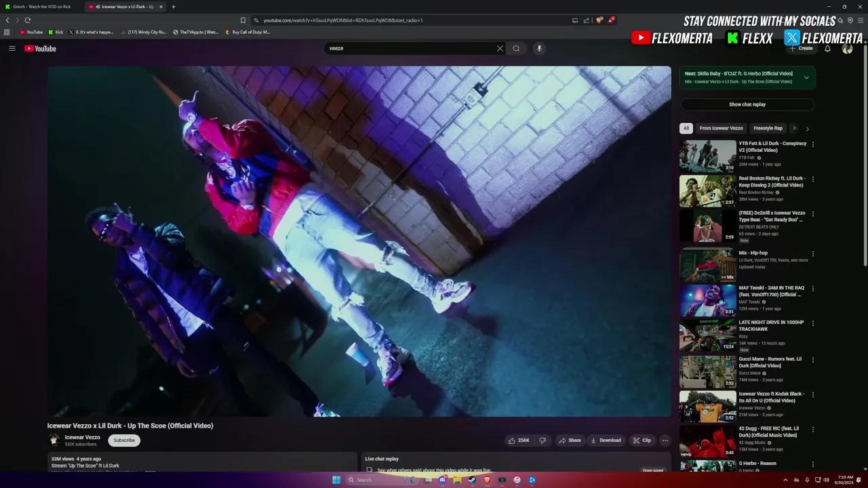Open '42 Dugg - FREE RIC' video title
This screenshot has height=488, width=868.
pyautogui.click(x=769, y=431)
